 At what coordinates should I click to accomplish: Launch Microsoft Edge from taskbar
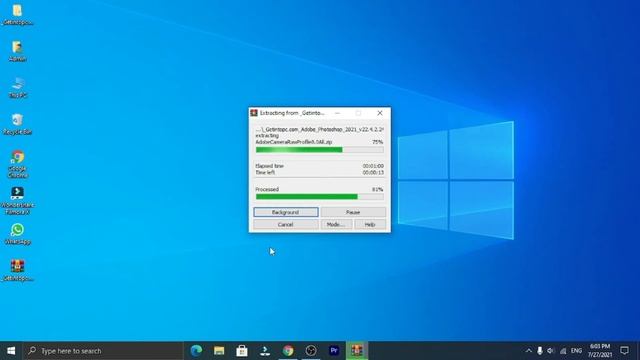[196, 351]
